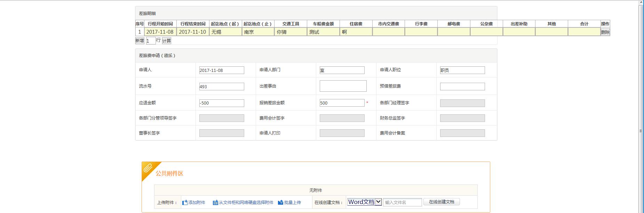This screenshot has height=213, width=644.
Task: Click the row count field next to 新增
Action: coord(150,41)
